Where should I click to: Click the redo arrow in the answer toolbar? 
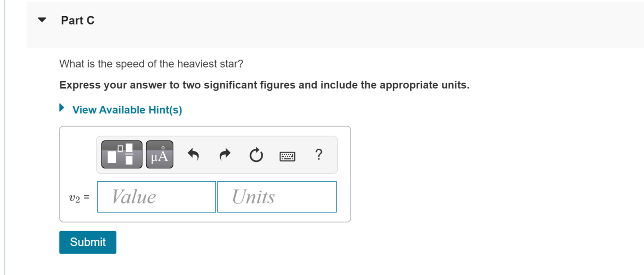225,155
